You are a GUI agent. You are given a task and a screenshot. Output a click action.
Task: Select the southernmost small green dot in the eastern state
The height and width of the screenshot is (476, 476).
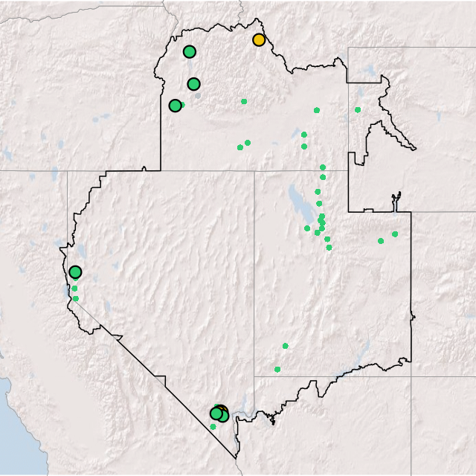coord(277,370)
